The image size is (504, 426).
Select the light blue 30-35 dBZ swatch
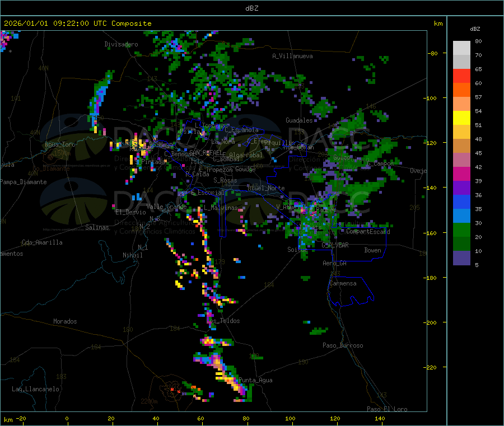461,216
